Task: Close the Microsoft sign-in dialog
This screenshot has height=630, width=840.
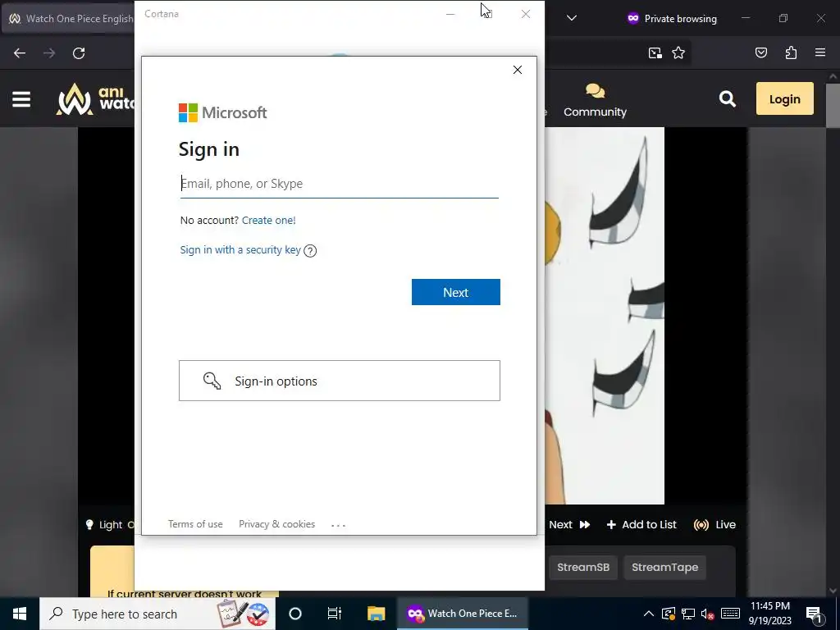Action: (518, 70)
